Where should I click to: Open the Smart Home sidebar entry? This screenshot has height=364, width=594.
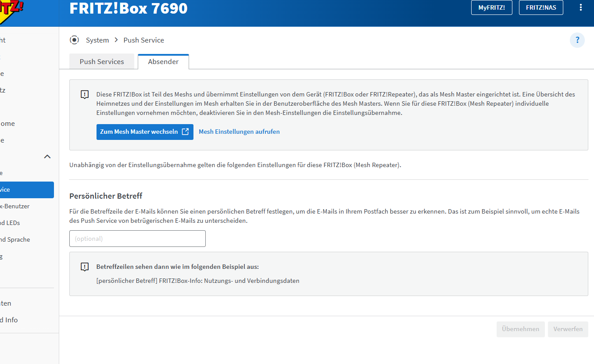(x=7, y=124)
